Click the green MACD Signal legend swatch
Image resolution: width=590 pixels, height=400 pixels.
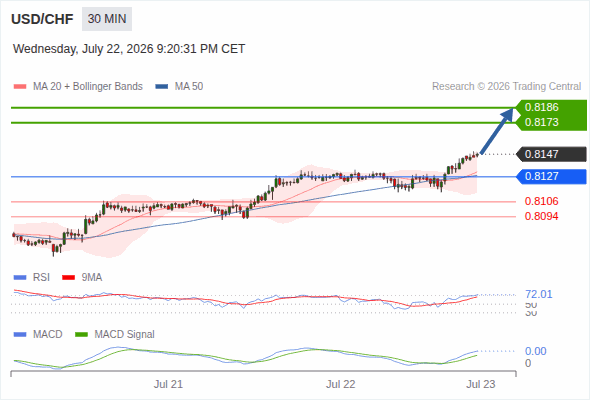click(x=81, y=334)
